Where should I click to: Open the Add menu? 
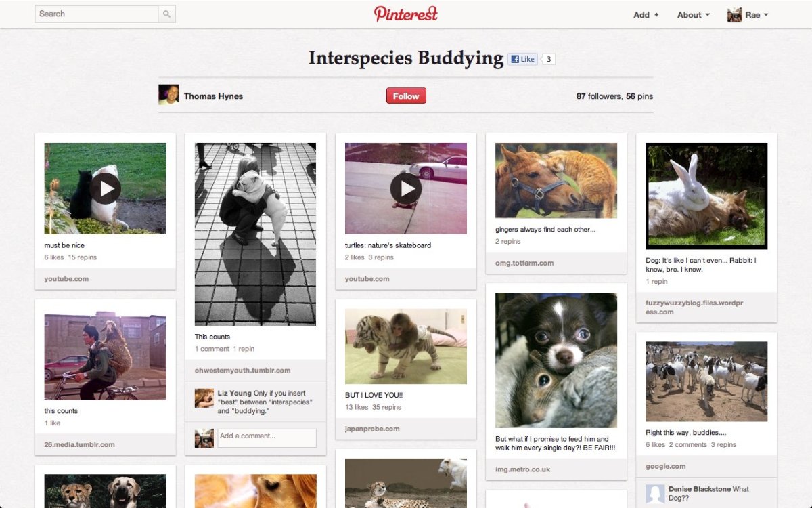(646, 15)
